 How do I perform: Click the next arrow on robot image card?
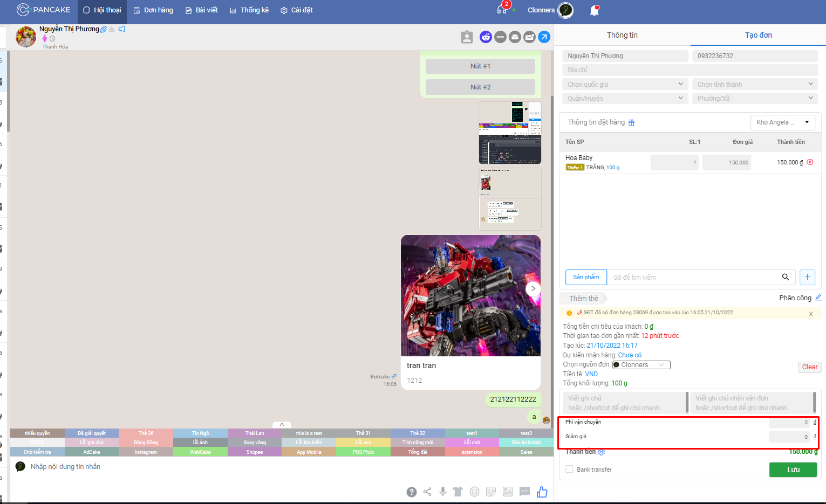(x=533, y=288)
